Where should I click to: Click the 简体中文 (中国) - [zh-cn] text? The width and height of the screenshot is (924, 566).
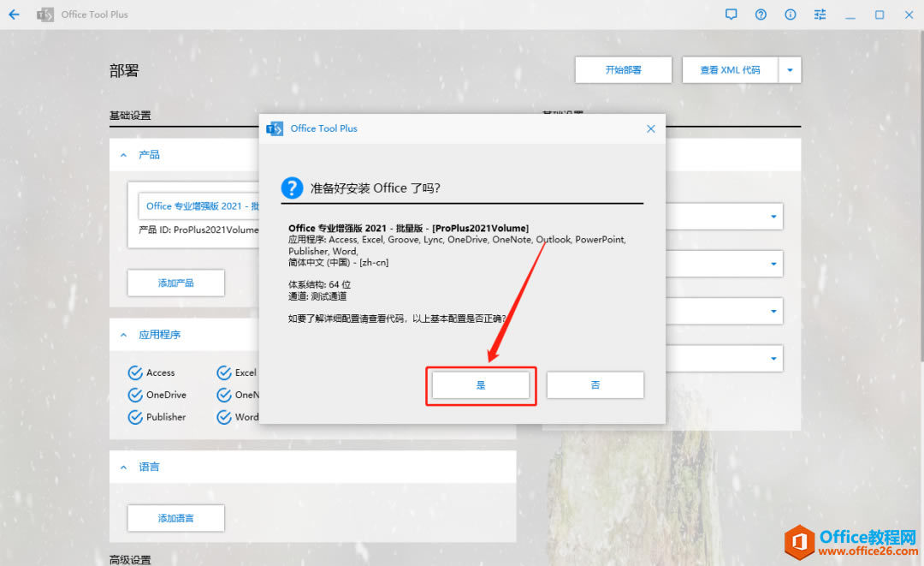338,262
